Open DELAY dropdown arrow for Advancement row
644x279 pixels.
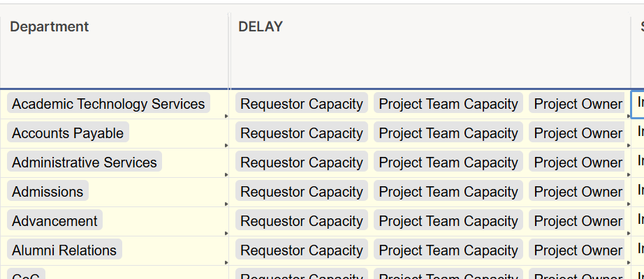tap(627, 234)
